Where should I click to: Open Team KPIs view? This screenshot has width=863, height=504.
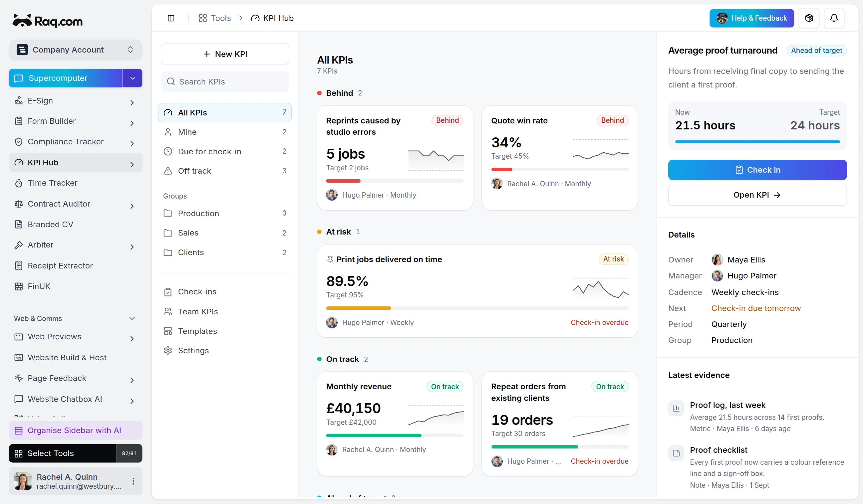coord(225,311)
